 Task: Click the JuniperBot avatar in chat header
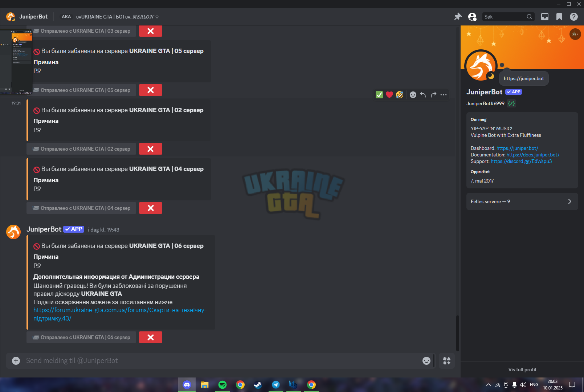(11, 17)
